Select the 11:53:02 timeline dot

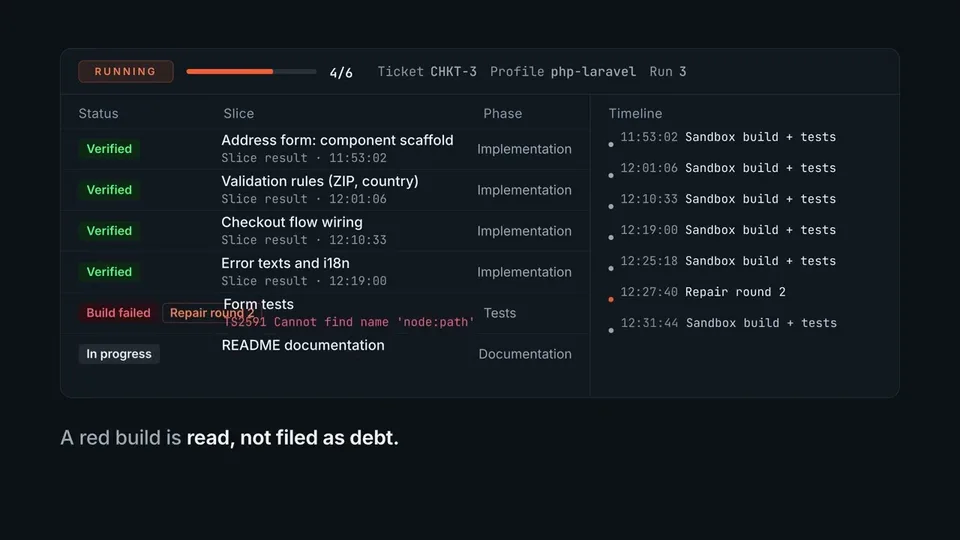[611, 144]
